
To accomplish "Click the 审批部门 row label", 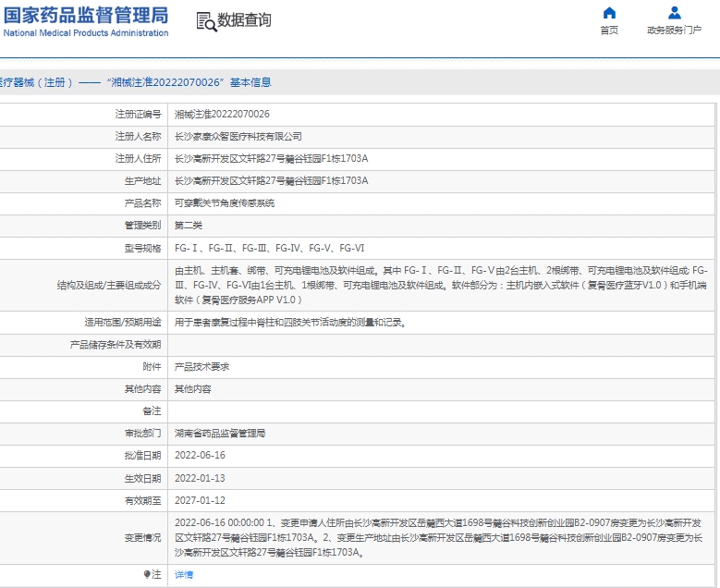I will pyautogui.click(x=143, y=434).
